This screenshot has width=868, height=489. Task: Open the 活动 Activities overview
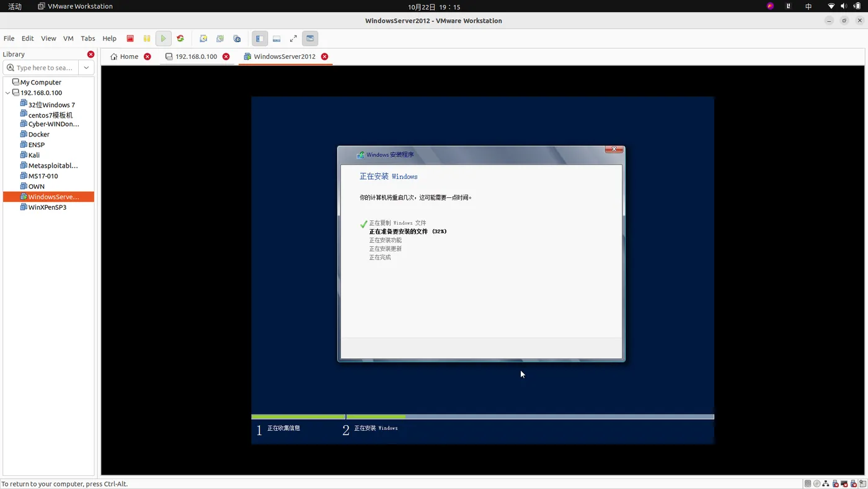(x=14, y=6)
